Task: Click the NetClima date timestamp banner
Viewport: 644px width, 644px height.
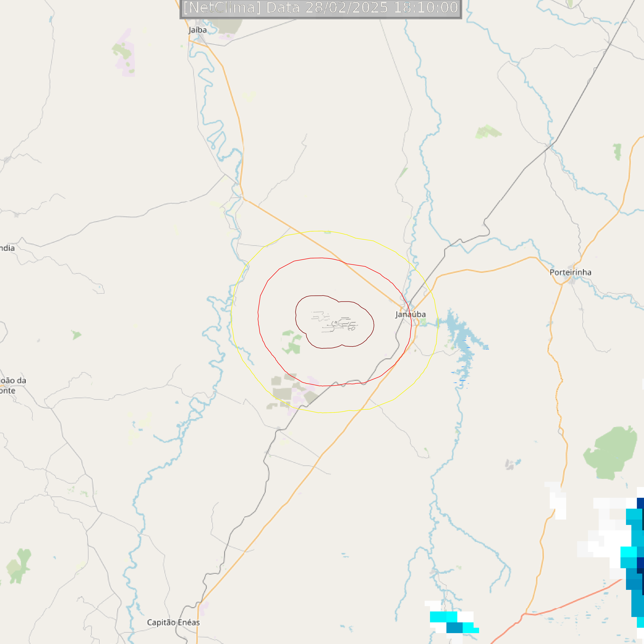Action: click(x=321, y=8)
